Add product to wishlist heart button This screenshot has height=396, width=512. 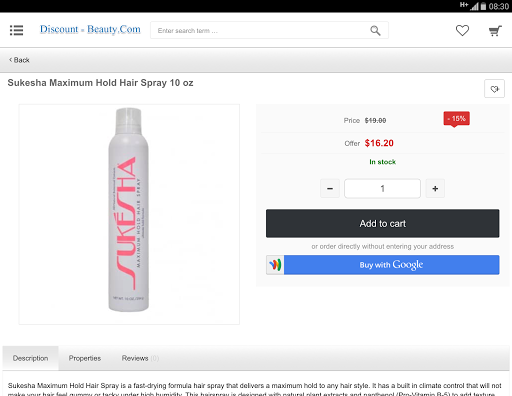point(494,89)
